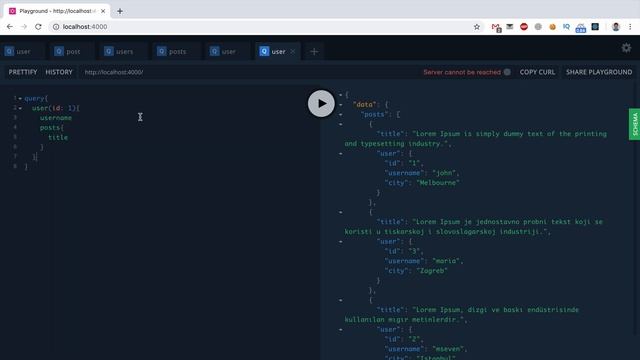This screenshot has width=640, height=360.
Task: Collapse the "data" object in response
Action: coord(340,104)
